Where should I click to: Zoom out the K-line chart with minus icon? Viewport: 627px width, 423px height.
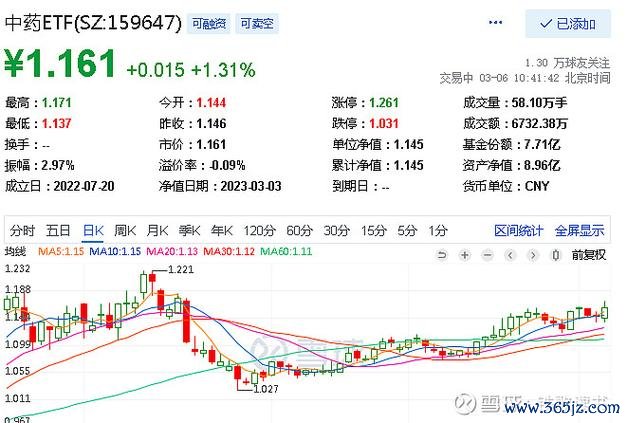click(x=487, y=255)
